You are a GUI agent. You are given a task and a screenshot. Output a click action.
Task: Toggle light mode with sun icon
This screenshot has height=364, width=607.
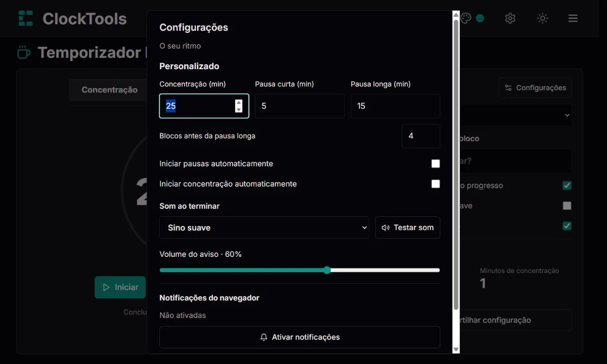coord(542,18)
